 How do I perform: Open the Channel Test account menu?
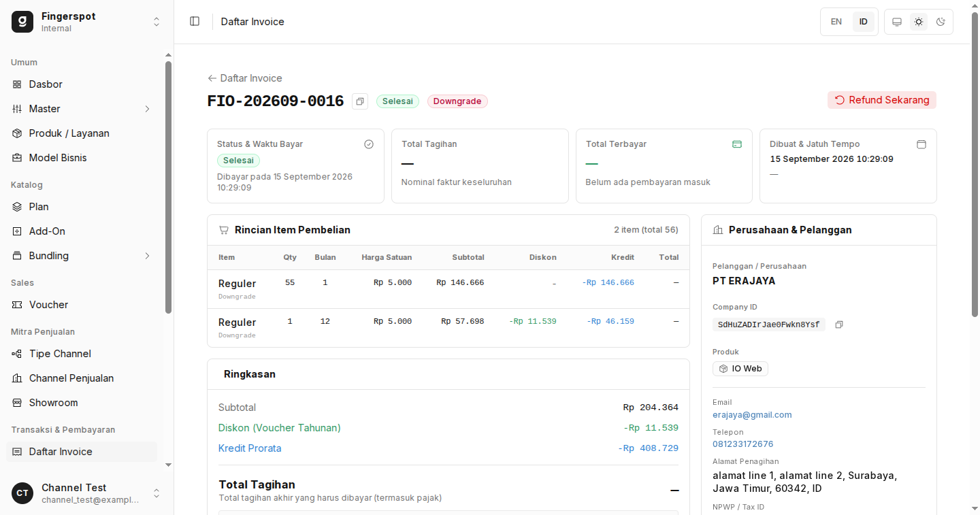pos(87,493)
